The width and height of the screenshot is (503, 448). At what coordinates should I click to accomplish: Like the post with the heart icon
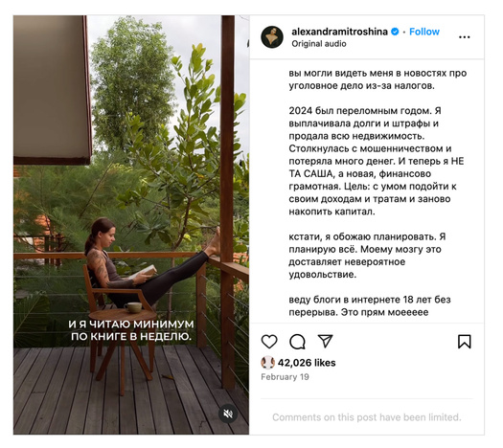[x=269, y=342]
